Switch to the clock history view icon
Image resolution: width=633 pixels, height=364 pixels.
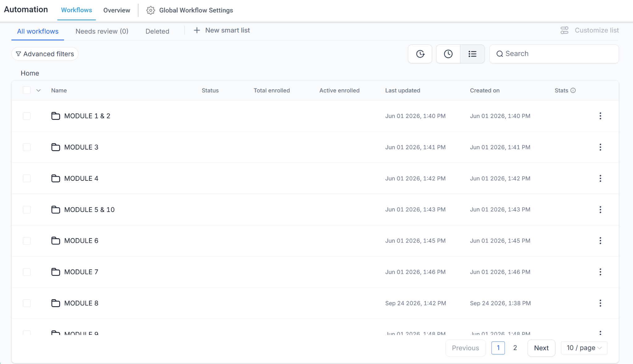(448, 54)
